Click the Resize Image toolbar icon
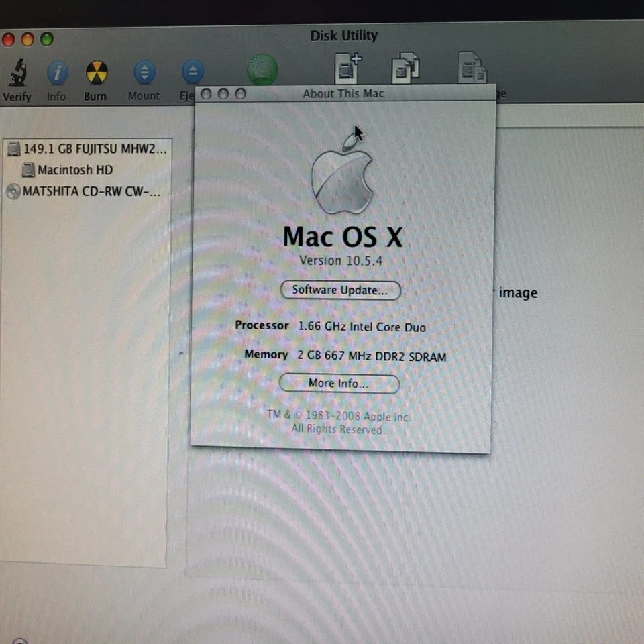 (472, 67)
